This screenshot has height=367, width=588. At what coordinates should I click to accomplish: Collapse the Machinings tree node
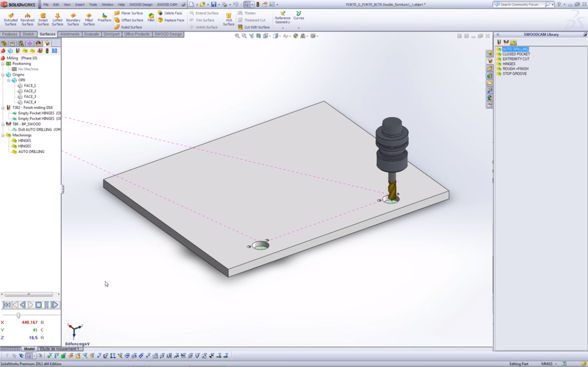tap(3, 136)
